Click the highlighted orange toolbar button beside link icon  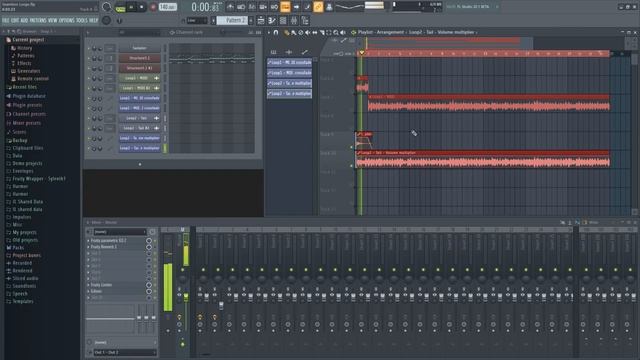coord(285,7)
